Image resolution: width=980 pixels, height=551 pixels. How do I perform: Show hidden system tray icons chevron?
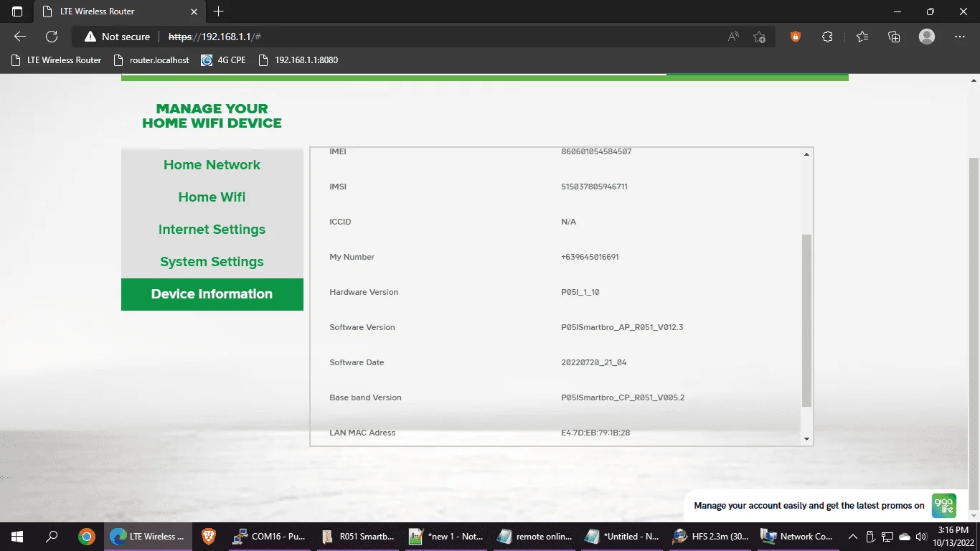point(853,536)
